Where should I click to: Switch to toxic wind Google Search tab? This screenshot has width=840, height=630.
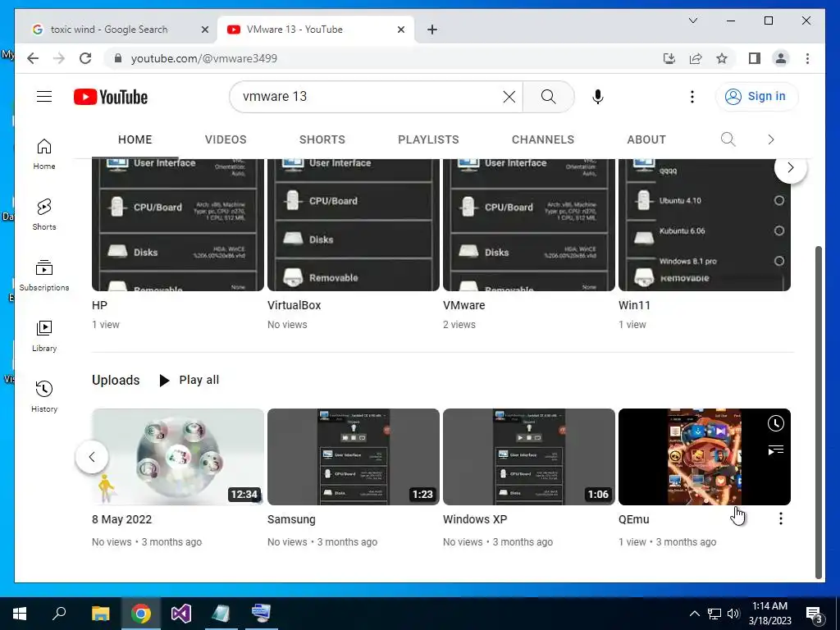[x=109, y=30]
